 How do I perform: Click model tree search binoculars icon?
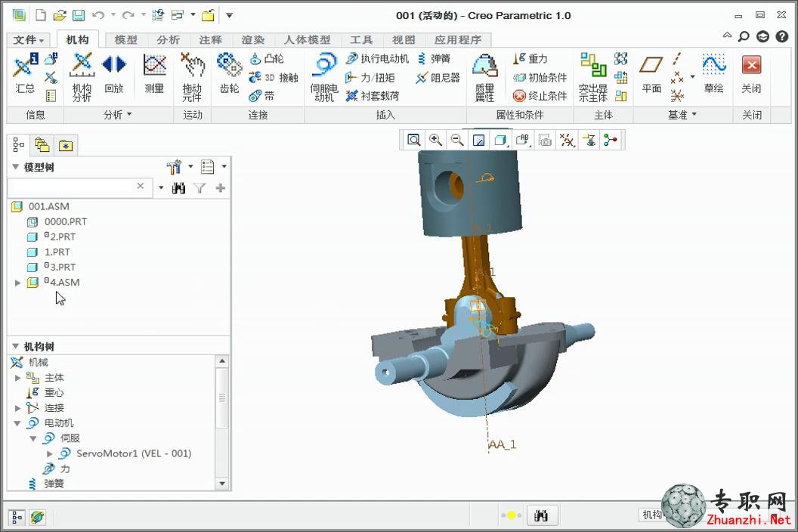(178, 188)
